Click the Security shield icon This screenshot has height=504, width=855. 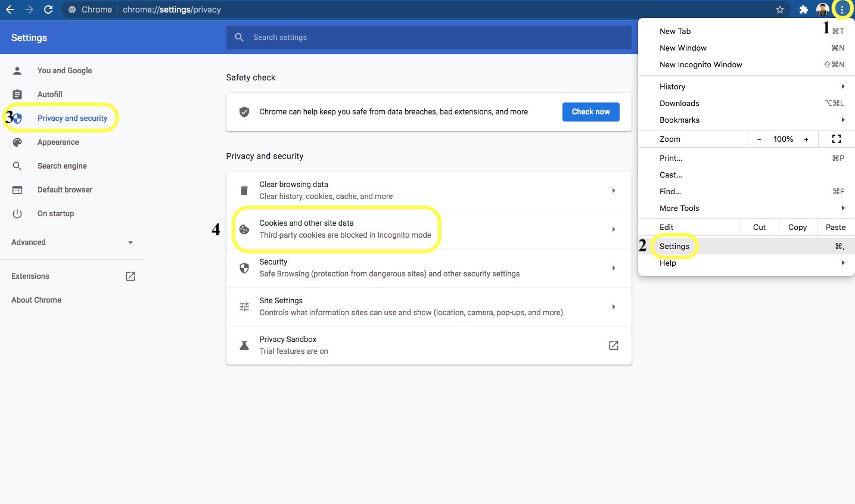tap(244, 268)
